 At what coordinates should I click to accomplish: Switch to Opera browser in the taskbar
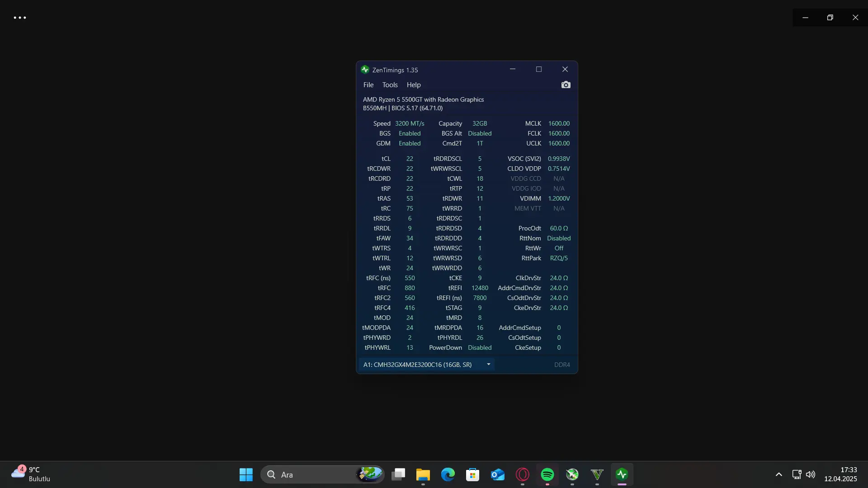[523, 474]
